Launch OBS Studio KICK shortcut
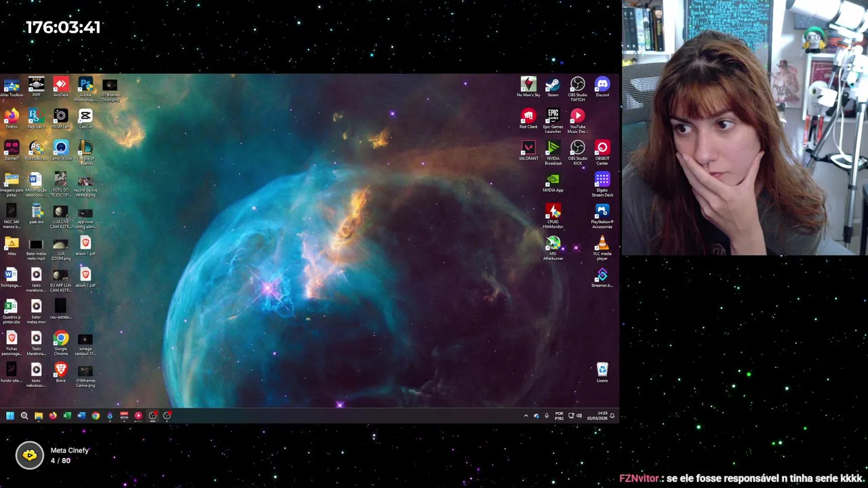Viewport: 868px width, 488px height. 577,152
